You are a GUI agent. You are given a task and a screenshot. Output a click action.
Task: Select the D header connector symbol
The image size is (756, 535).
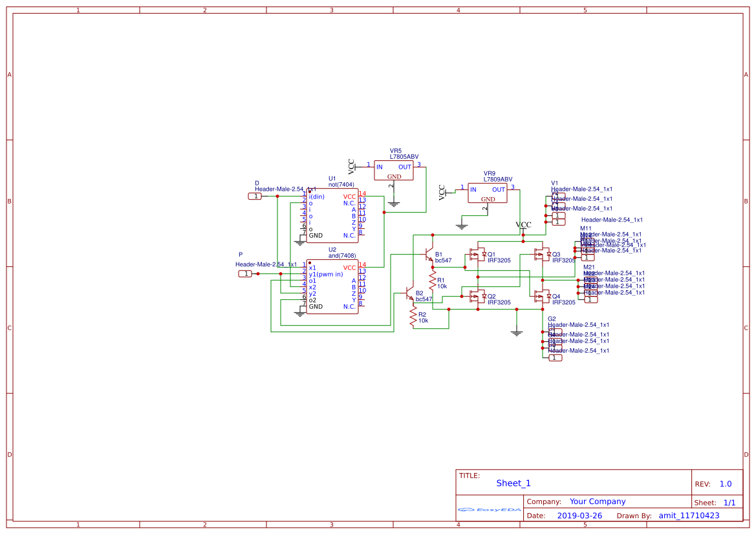[255, 195]
